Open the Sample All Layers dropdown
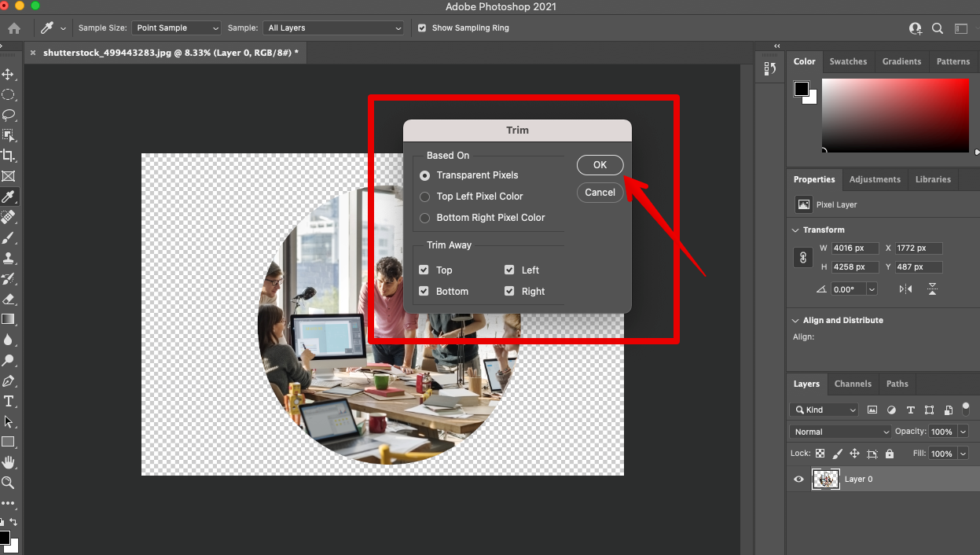Viewport: 980px width, 555px height. pyautogui.click(x=333, y=28)
